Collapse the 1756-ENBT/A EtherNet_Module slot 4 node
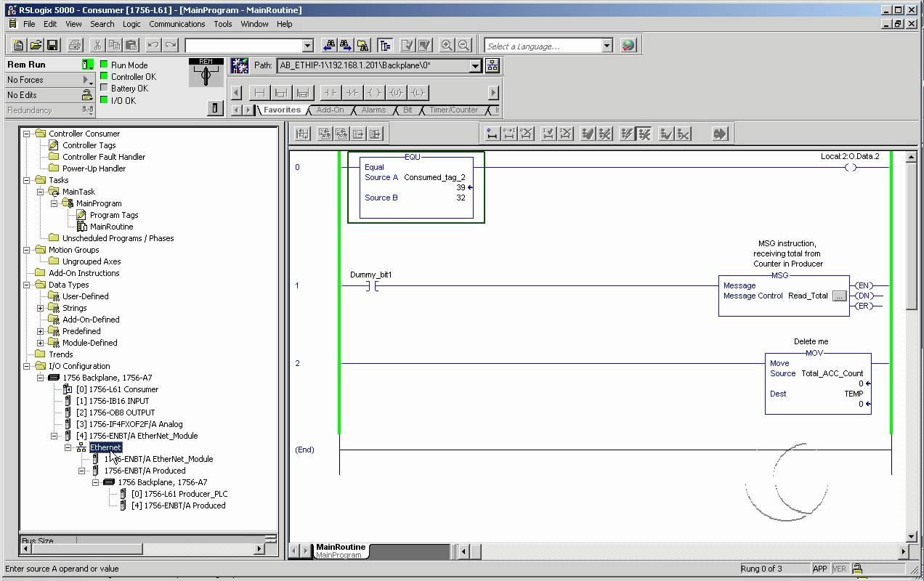Viewport: 924px width, 581px height. (54, 436)
